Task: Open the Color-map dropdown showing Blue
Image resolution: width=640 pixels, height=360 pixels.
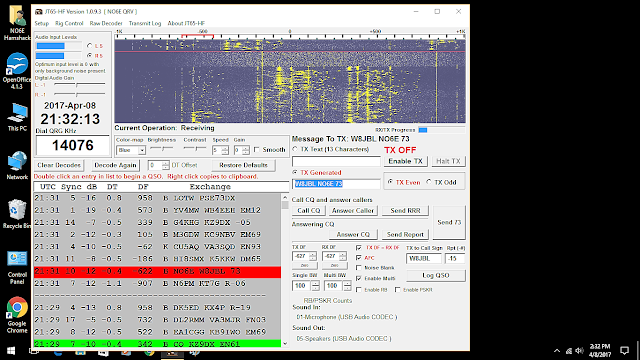Action: pos(131,150)
